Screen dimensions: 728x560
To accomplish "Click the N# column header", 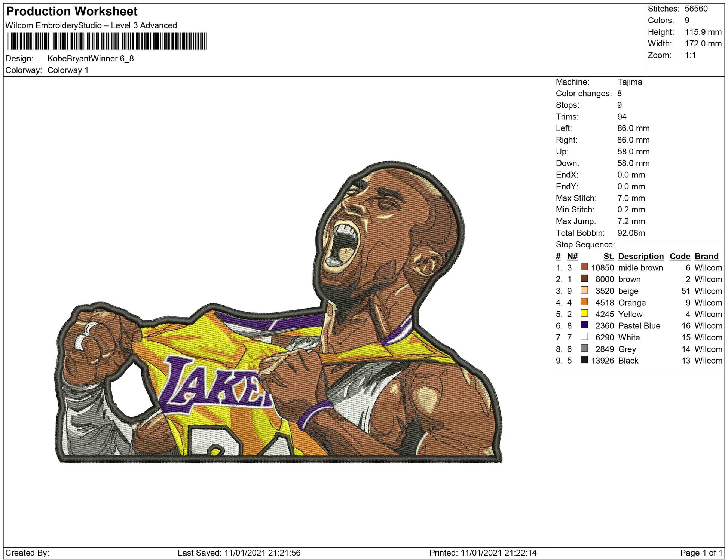I will [x=572, y=256].
